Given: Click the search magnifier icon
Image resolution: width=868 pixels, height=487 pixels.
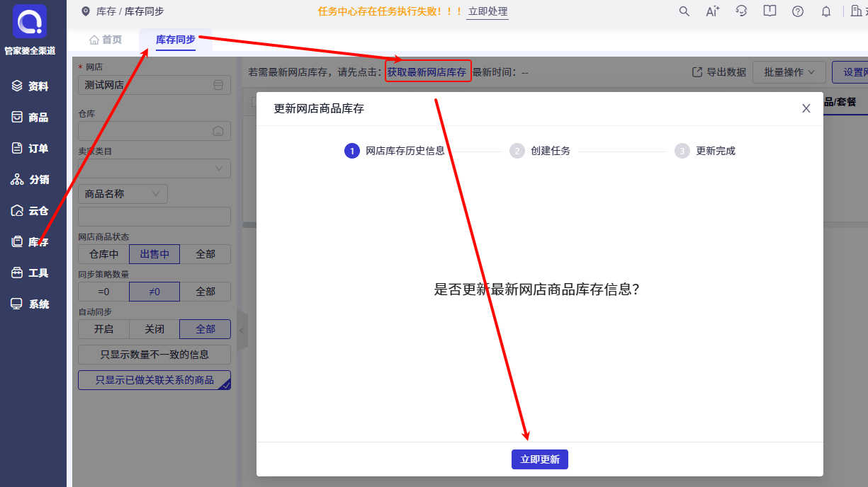Looking at the screenshot, I should click(684, 11).
